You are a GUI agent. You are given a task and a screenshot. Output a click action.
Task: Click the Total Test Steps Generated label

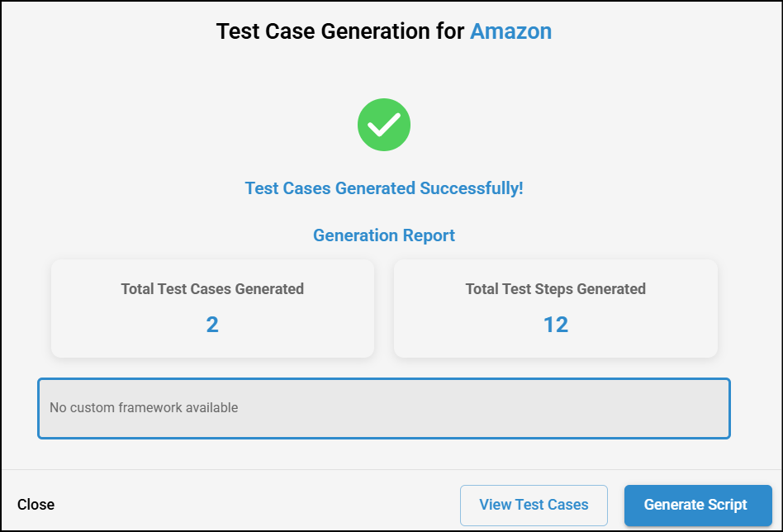click(555, 289)
